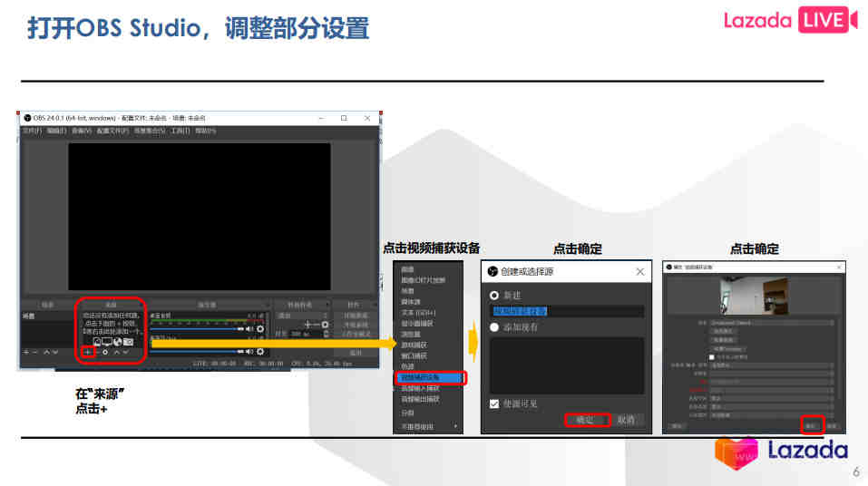Choose 分组 in the source context menu
Image resolution: width=868 pixels, height=486 pixels.
(x=408, y=413)
